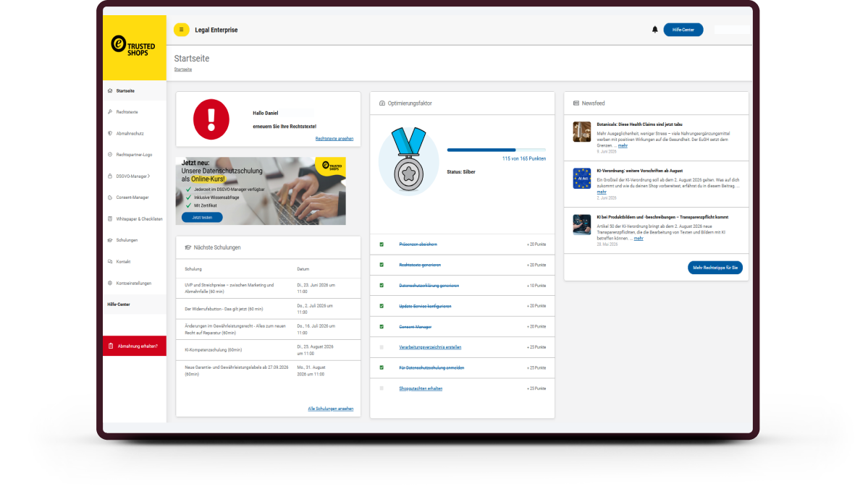Viewport: 868px width, 494px height.
Task: Click Mehr Rechtstipps für Sie button
Action: pos(715,268)
